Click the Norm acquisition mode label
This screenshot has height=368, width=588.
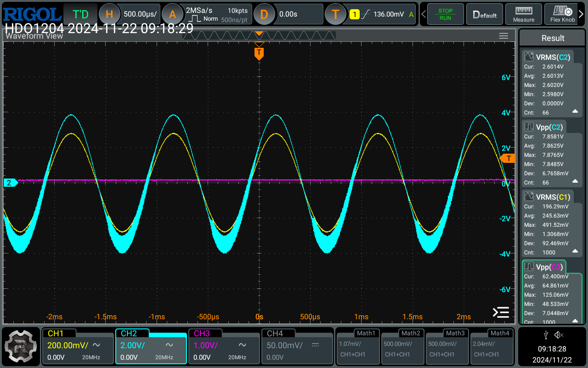pos(210,19)
